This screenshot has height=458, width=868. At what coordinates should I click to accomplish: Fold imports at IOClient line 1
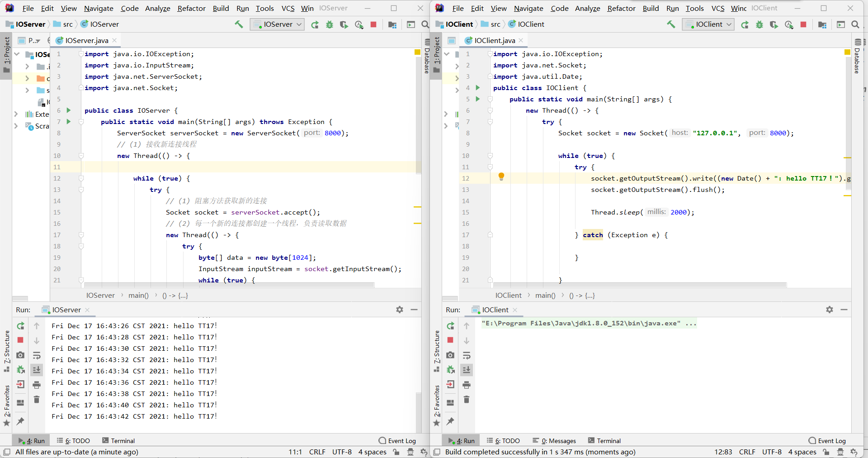pyautogui.click(x=490, y=54)
